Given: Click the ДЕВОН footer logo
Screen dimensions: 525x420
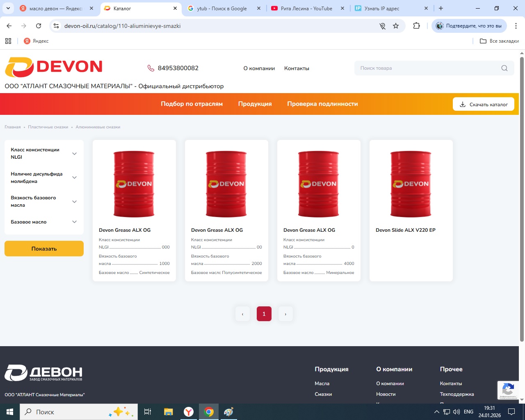Looking at the screenshot, I should (x=43, y=373).
